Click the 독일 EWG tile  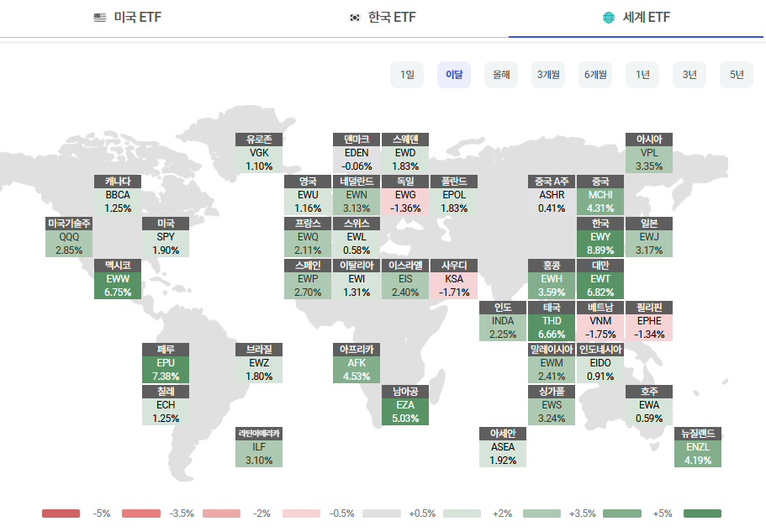pos(405,195)
